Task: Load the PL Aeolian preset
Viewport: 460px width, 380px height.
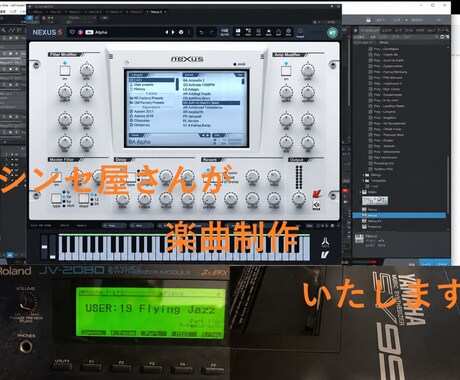Action: point(191,121)
